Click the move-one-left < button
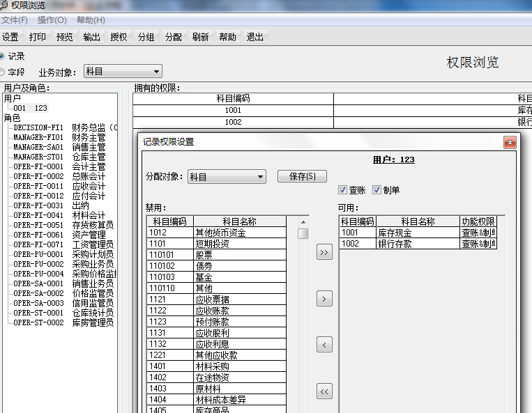Screen dimensions: 532x413 pos(324,345)
